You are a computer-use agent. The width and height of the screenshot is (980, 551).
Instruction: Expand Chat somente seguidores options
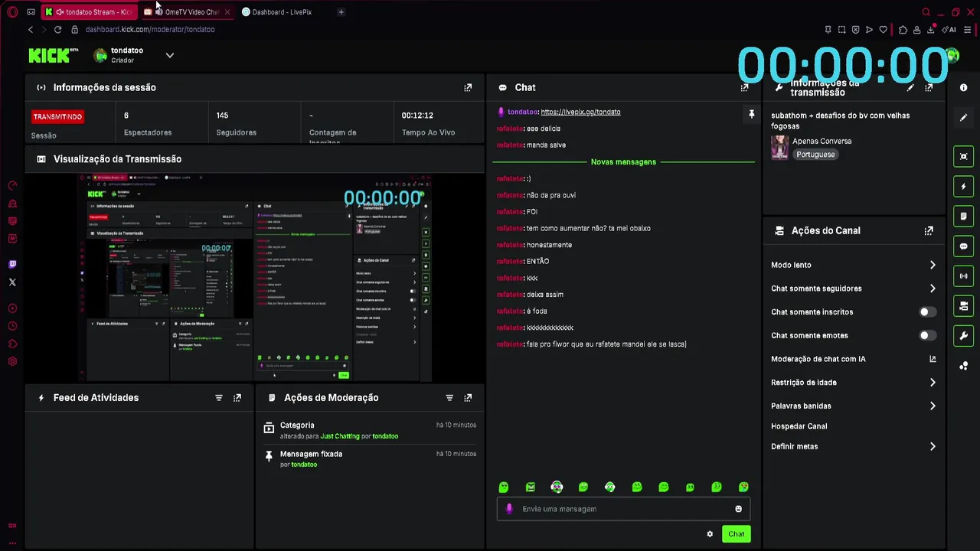click(933, 289)
